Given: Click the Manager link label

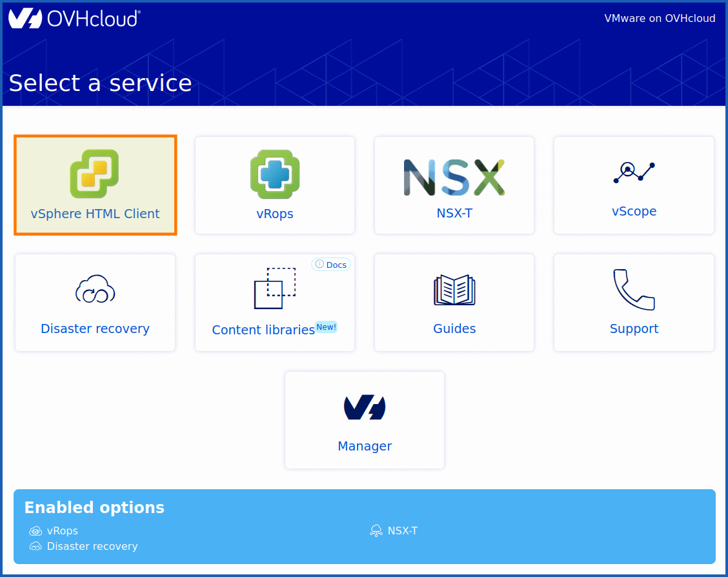Looking at the screenshot, I should pos(364,446).
